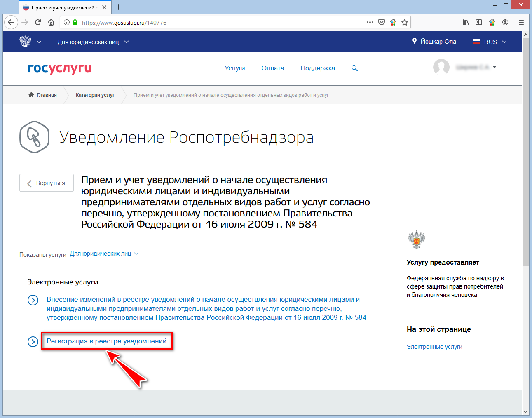This screenshot has width=532, height=418.
Task: Click scrollbar down arrow
Action: tap(525, 411)
